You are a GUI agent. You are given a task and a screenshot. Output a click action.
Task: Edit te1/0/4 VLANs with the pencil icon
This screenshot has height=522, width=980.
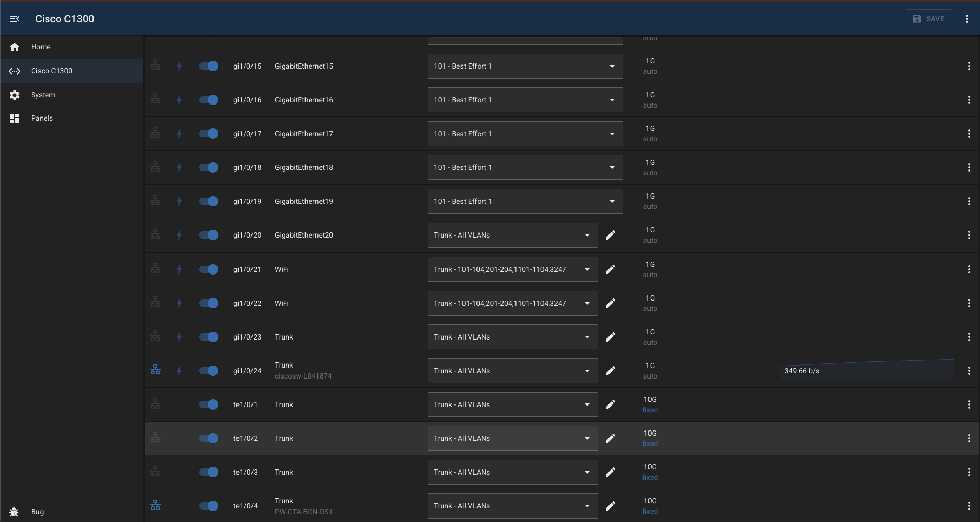tap(611, 506)
